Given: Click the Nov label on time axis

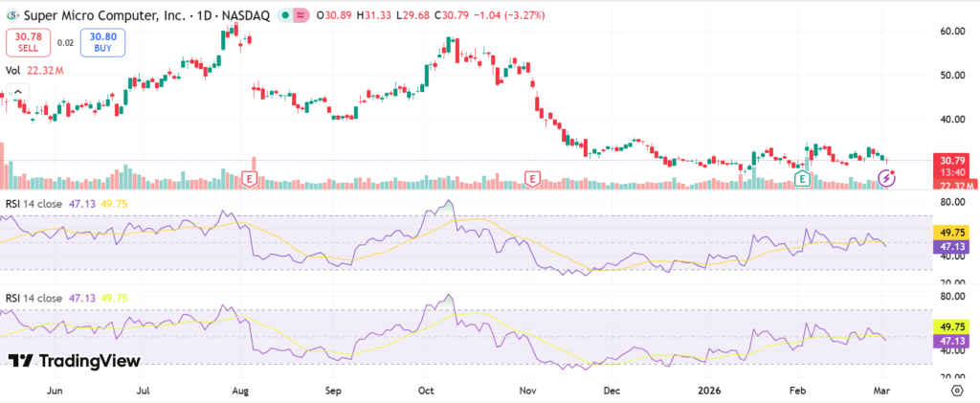Looking at the screenshot, I should point(527,391).
